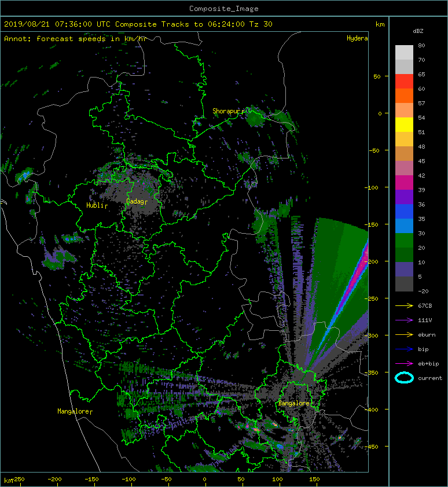Pick the slate purple 5-10 dBZ swatch
The height and width of the screenshot is (487, 448).
(x=404, y=270)
